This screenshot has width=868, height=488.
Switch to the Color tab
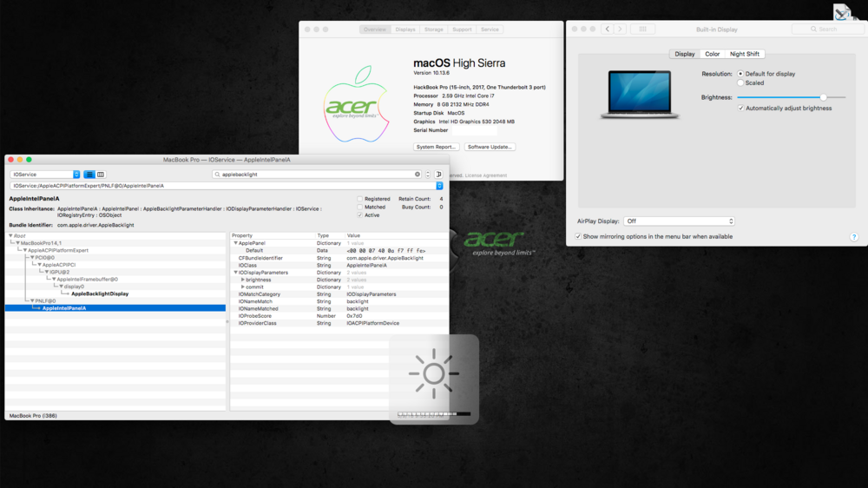tap(712, 55)
